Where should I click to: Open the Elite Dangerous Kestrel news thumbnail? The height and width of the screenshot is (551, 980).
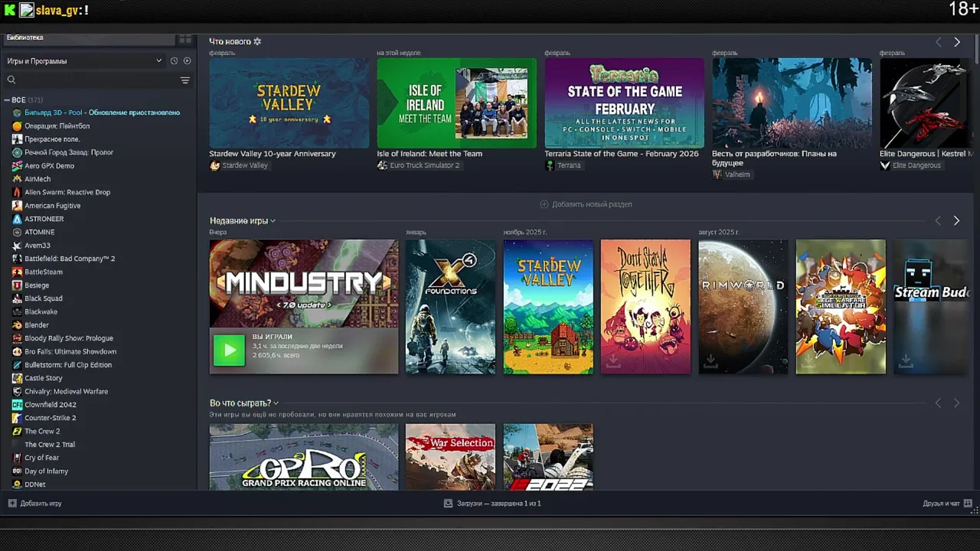click(x=926, y=103)
